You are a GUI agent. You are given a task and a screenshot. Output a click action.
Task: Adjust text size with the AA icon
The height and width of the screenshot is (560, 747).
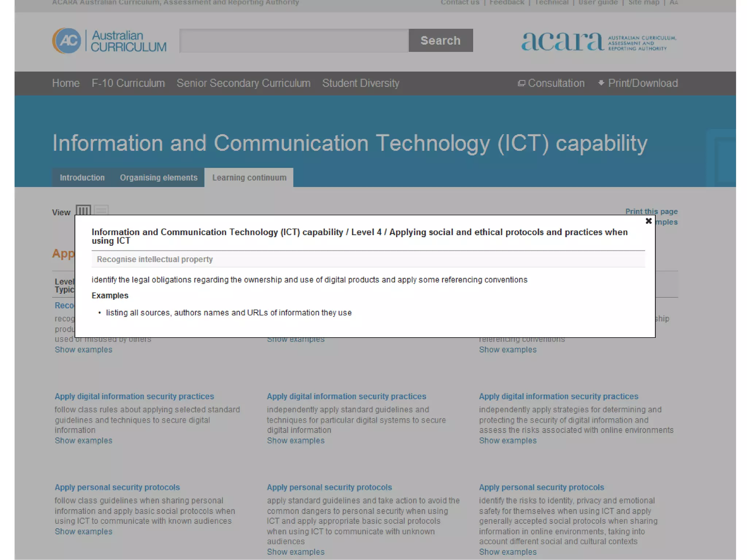tap(673, 3)
